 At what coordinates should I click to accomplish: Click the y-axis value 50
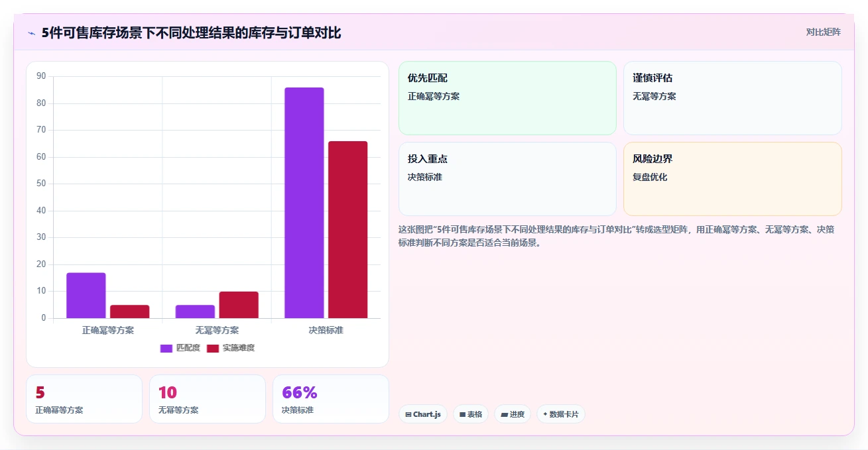41,184
